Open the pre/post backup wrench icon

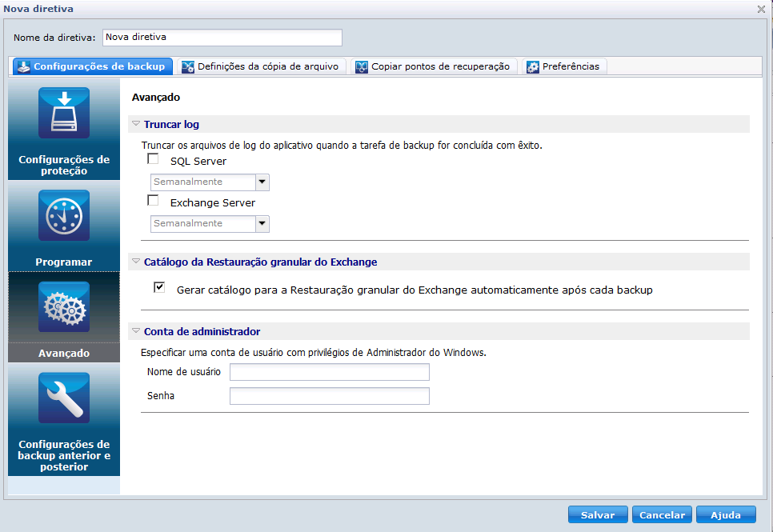(64, 398)
